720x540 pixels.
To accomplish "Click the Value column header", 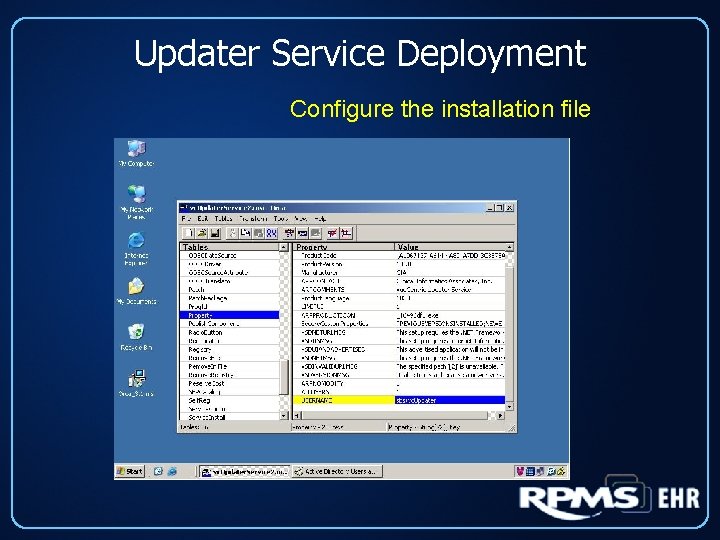I will tap(450, 247).
